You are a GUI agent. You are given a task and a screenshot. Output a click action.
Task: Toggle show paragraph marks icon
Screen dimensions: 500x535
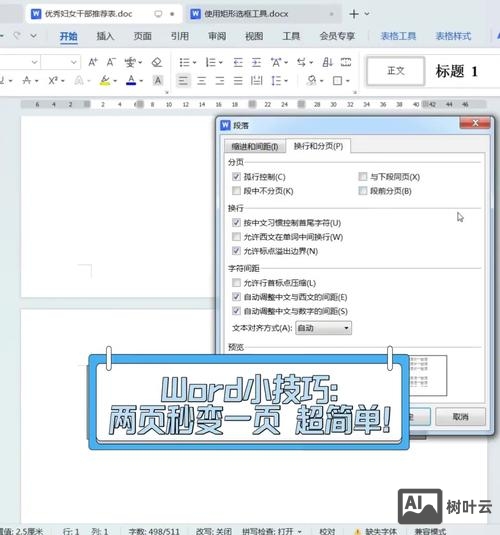346,62
